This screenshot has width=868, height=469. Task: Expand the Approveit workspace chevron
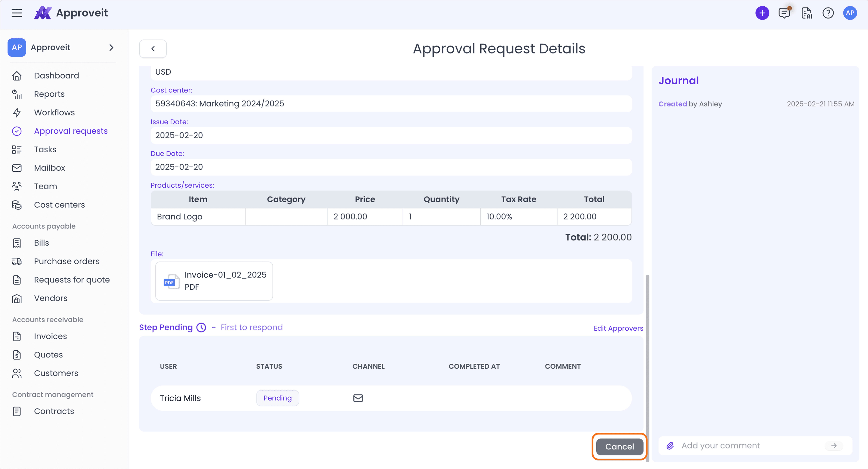[x=112, y=47]
